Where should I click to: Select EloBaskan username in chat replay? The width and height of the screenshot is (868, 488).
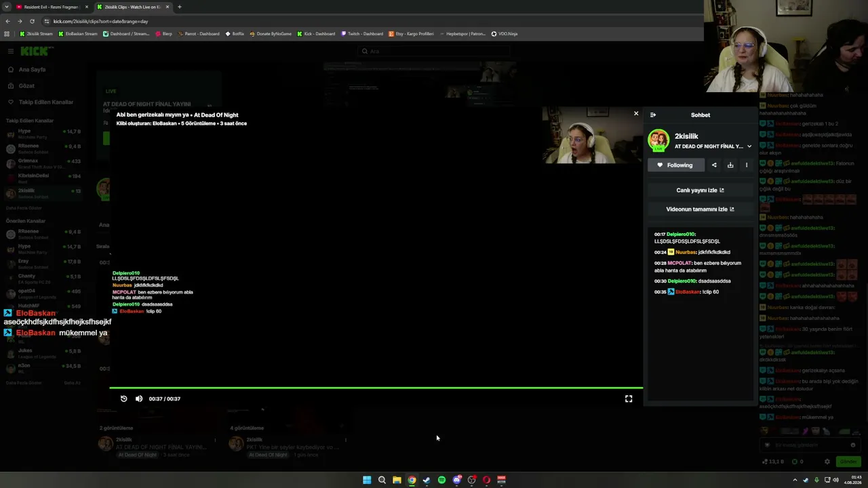tap(687, 292)
